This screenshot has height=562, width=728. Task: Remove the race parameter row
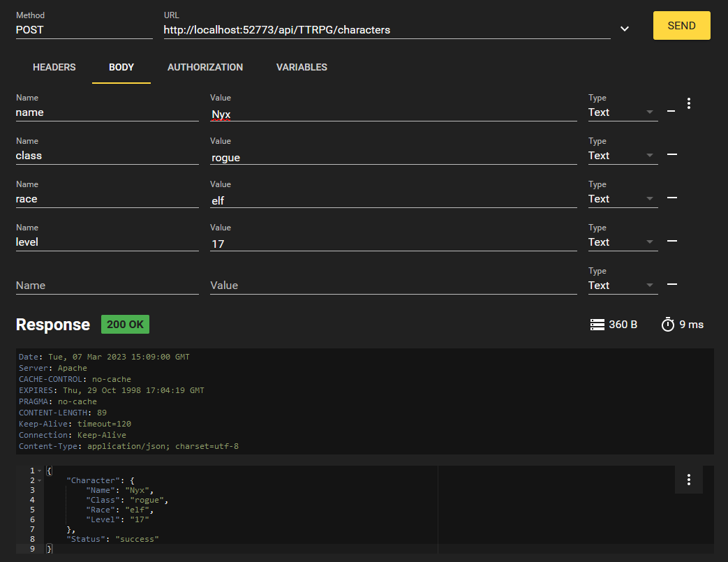click(671, 198)
